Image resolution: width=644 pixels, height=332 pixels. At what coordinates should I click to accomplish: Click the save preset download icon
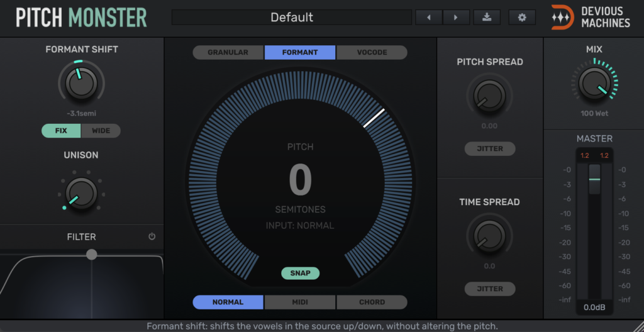coord(487,18)
